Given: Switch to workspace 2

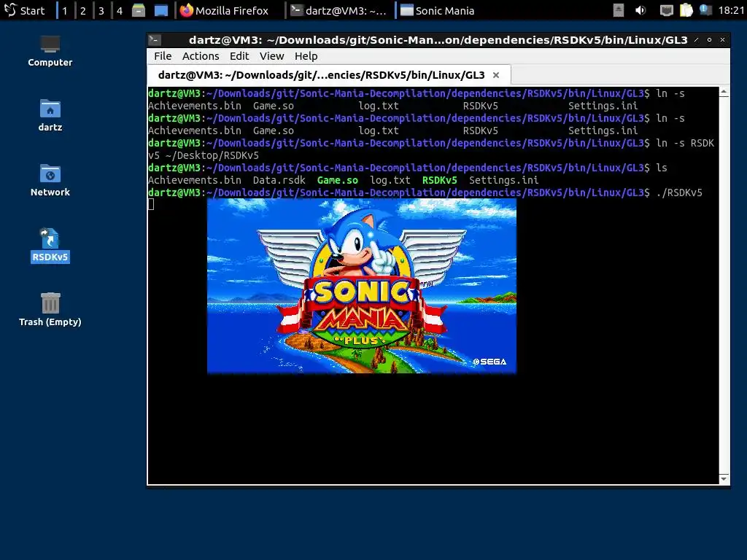Looking at the screenshot, I should [83, 10].
